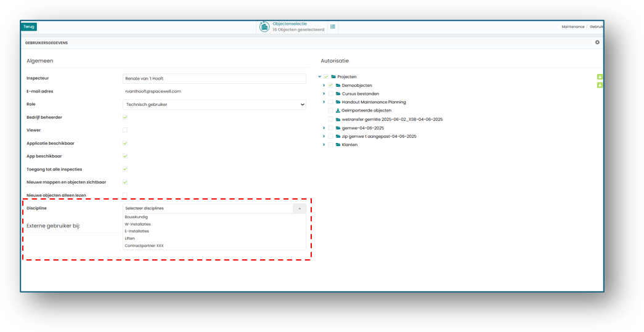
Task: Check Handout Maintenance Planning checkbox
Action: click(330, 102)
